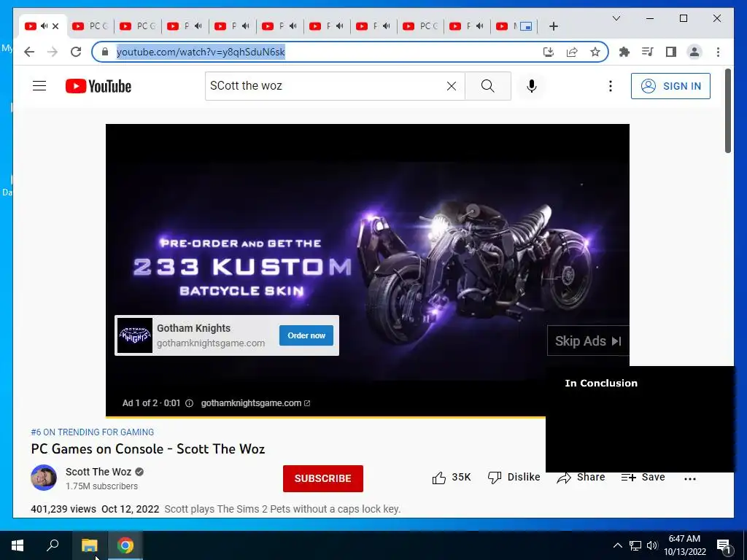Viewport: 747px width, 560px height.
Task: Open Windows taskbar search
Action: tap(53, 545)
